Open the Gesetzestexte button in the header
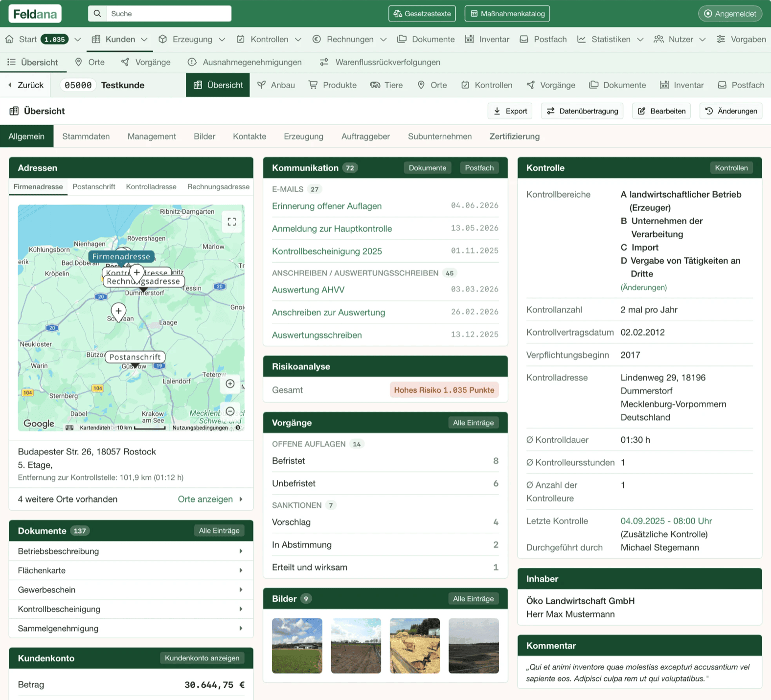 tap(422, 14)
